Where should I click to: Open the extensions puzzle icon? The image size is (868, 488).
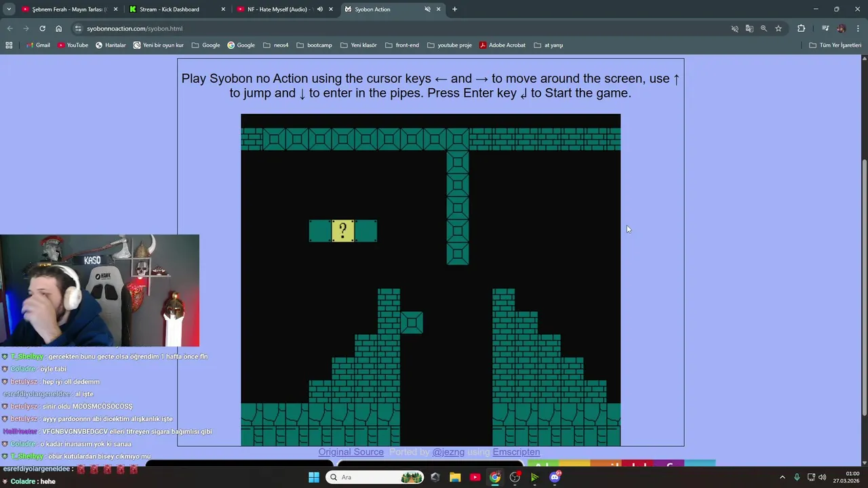(x=801, y=28)
